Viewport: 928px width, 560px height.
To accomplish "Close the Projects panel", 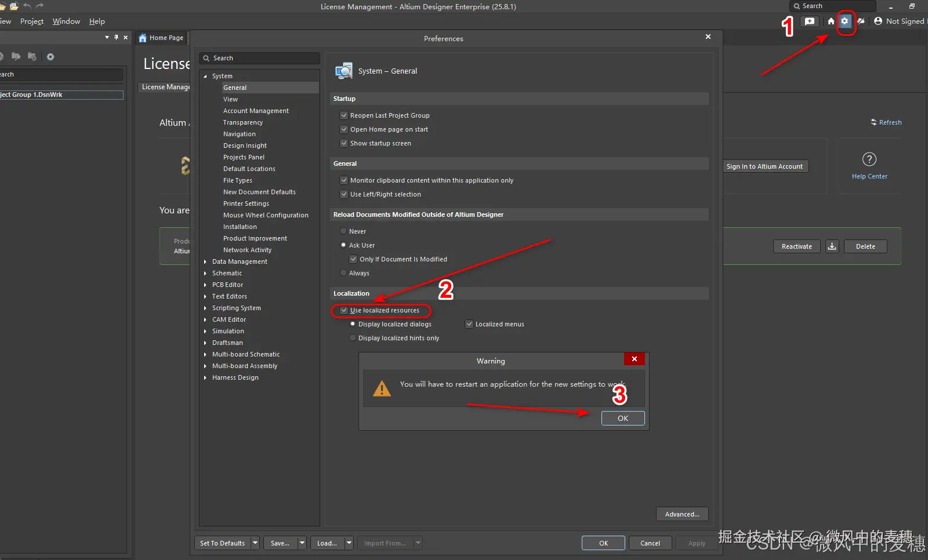I will pyautogui.click(x=125, y=37).
